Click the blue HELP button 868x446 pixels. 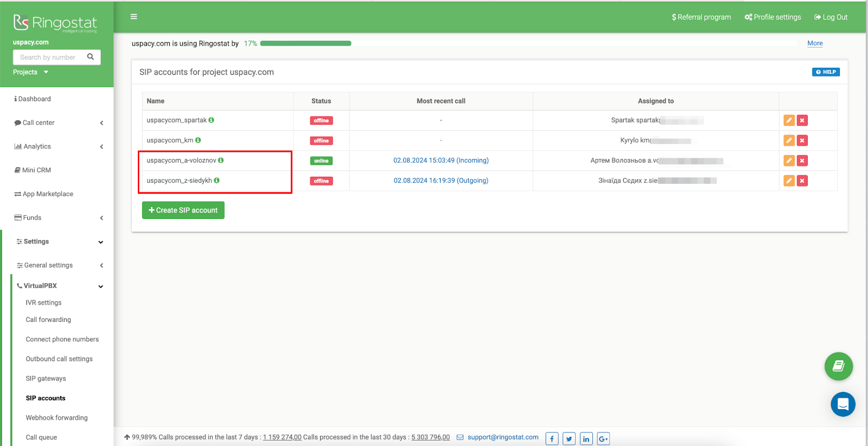pyautogui.click(x=826, y=72)
